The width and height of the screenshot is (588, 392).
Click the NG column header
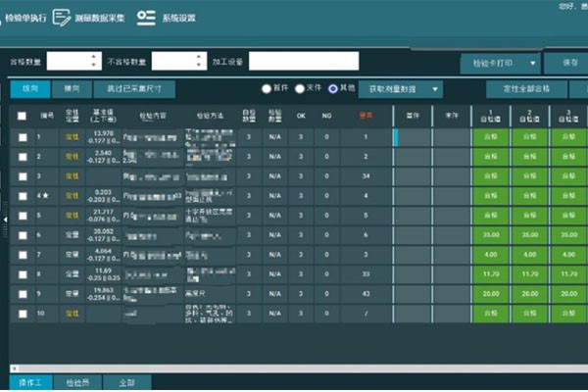[326, 116]
